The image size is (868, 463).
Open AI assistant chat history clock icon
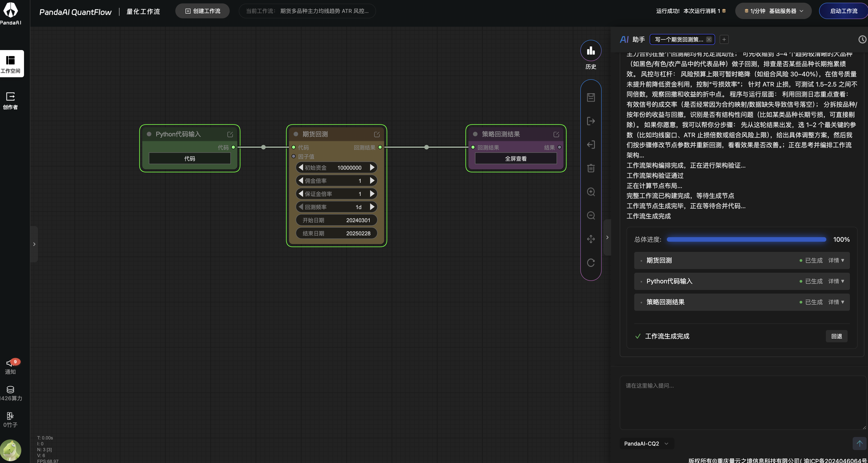point(862,39)
